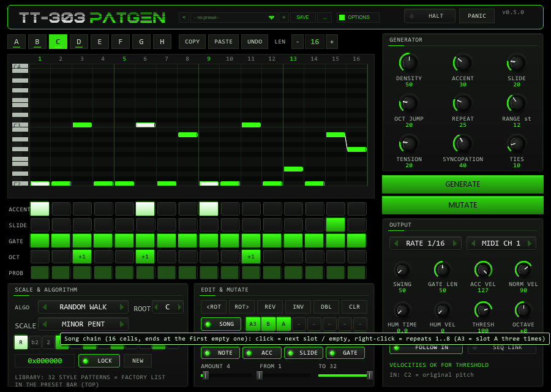Screen dimensions: 551x392
Task: Click the MINOR PENT scale selector
Action: pos(83,324)
